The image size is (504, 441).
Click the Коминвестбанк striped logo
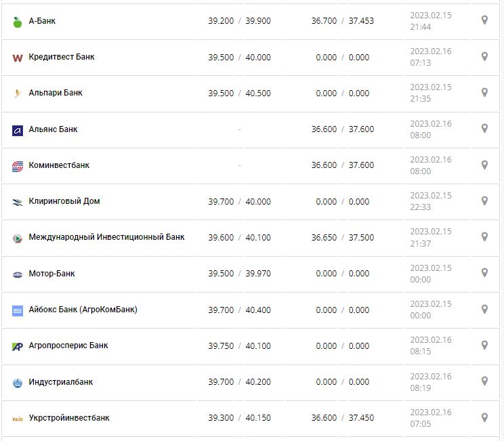[x=18, y=166]
